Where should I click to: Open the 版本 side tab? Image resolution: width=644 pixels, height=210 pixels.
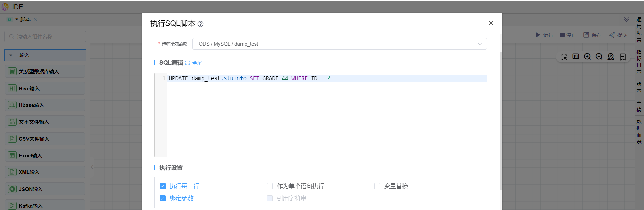point(639,87)
